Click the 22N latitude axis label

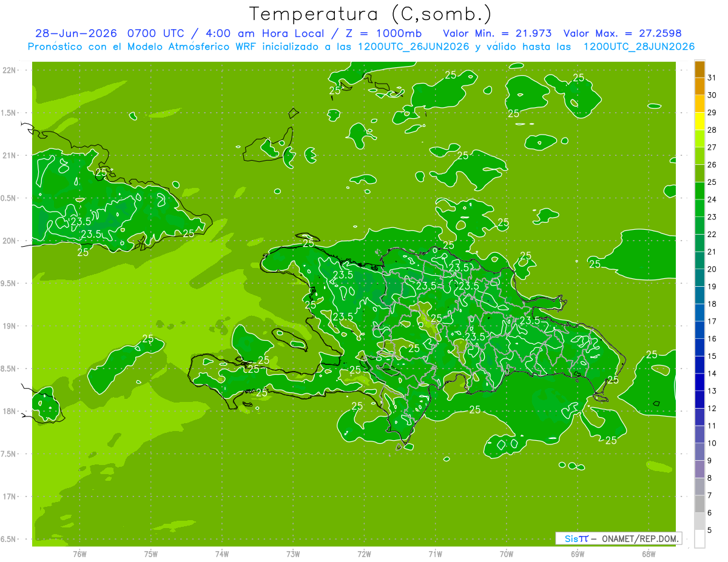(x=10, y=70)
